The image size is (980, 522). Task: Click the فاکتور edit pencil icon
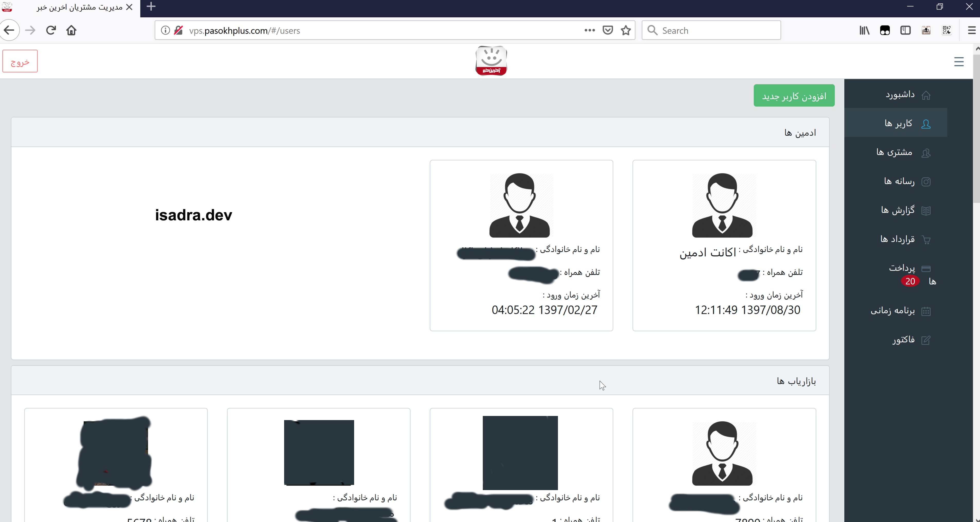pyautogui.click(x=926, y=340)
